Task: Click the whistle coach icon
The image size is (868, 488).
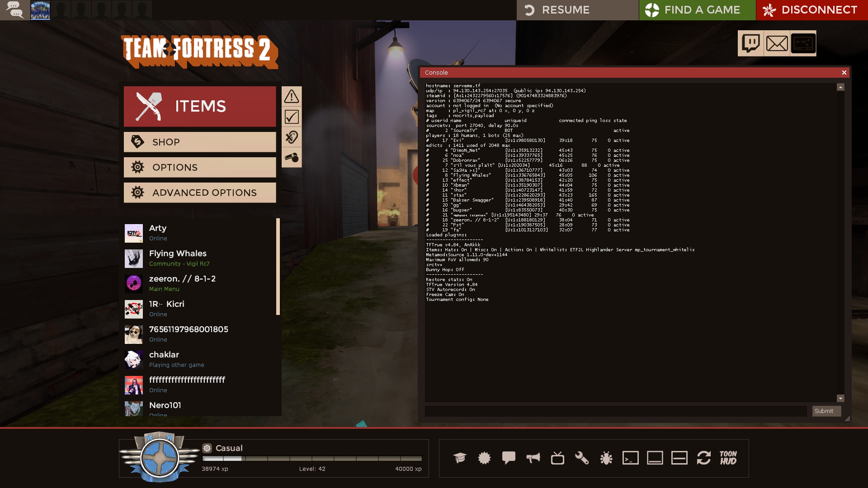Action: point(292,157)
